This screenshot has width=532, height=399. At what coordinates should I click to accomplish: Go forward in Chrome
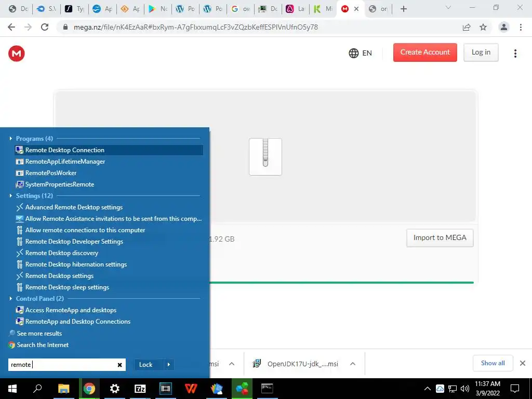(28, 27)
